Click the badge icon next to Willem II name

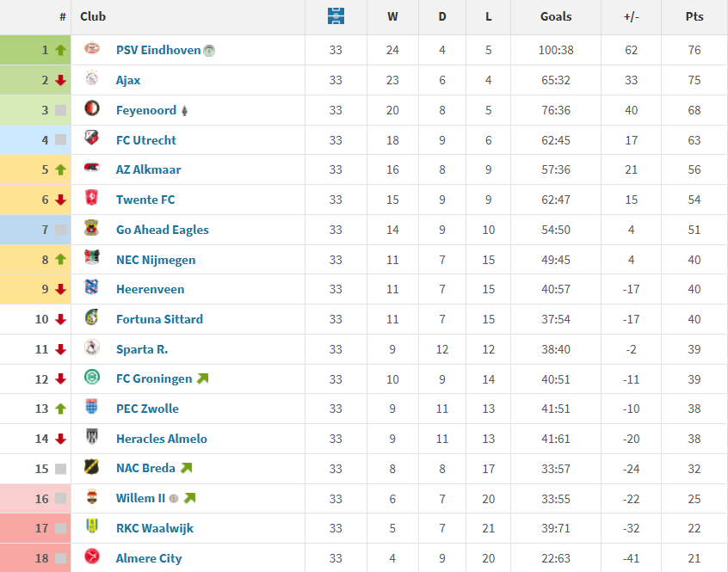(x=174, y=499)
